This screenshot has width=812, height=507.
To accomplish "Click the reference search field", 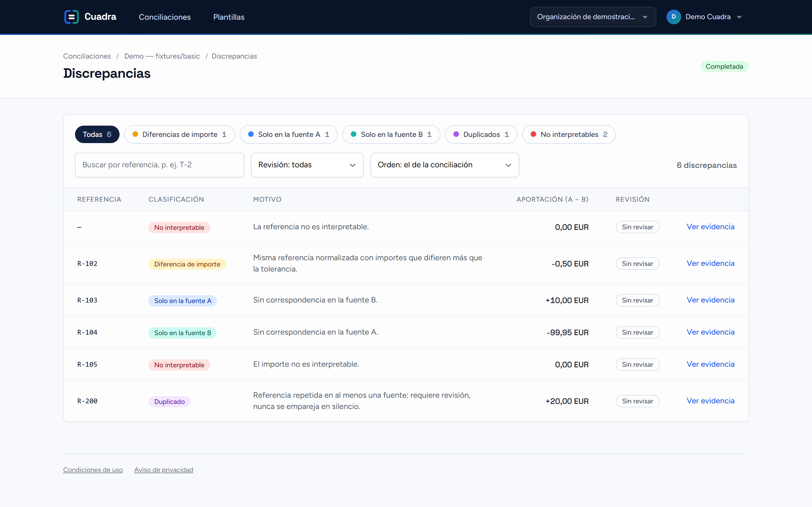I will 159,165.
